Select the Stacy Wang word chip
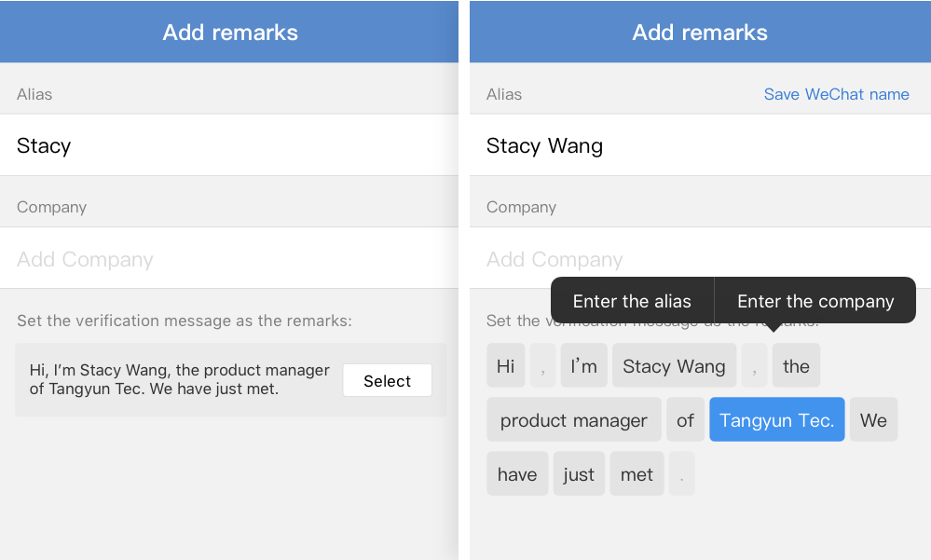931x560 pixels. coord(674,366)
